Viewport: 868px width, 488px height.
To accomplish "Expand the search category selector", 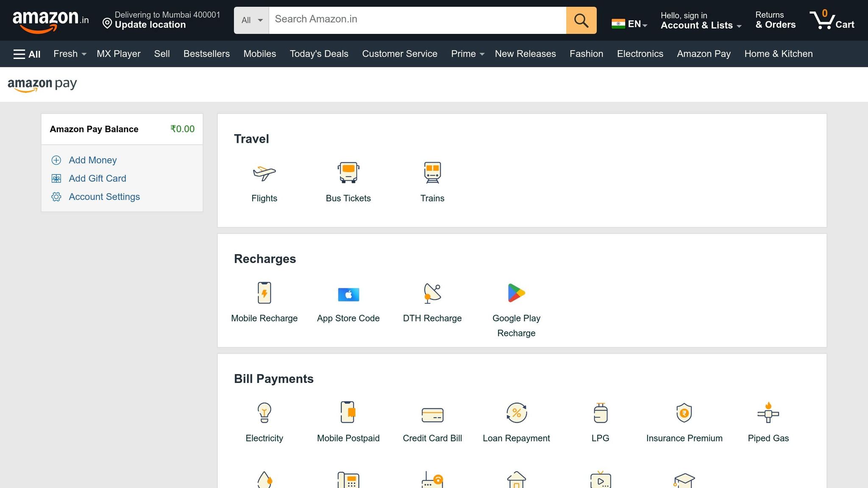I will pos(250,20).
